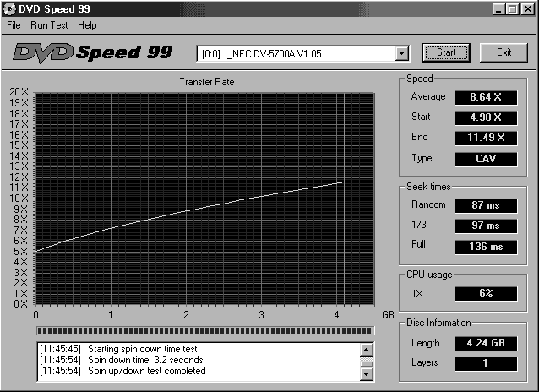This screenshot has width=539, height=392.
Task: Select the 'Spin down time: 3.2 seconds' log line
Action: coord(148,360)
